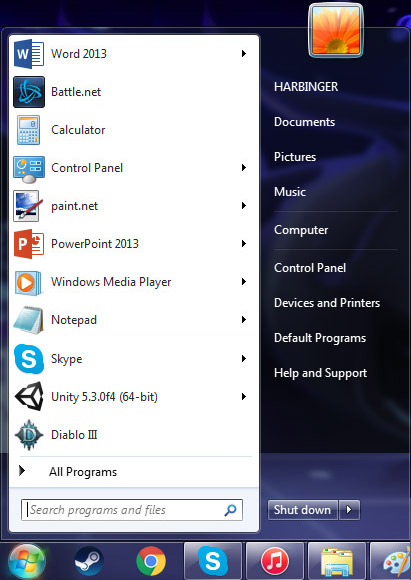Launch the Calculator app icon
Viewport: 411px width, 580px height.
coord(28,130)
